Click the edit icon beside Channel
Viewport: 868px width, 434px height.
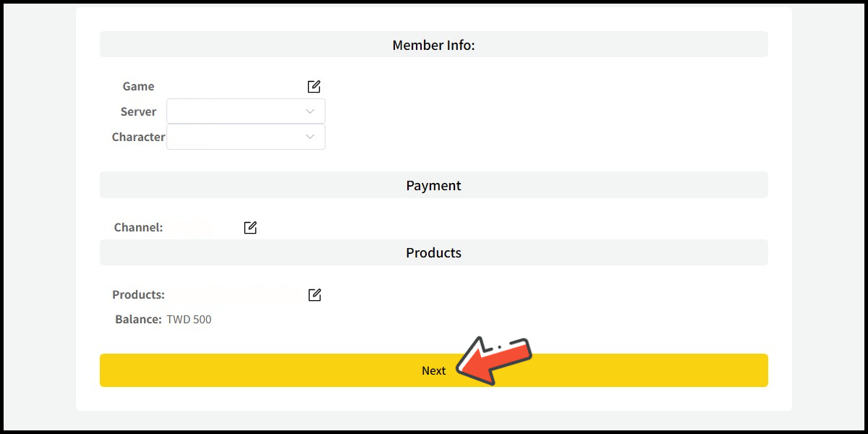pyautogui.click(x=250, y=228)
